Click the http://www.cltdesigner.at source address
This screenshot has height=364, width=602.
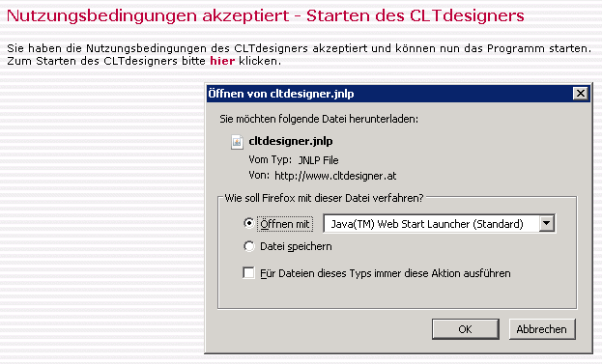335,176
